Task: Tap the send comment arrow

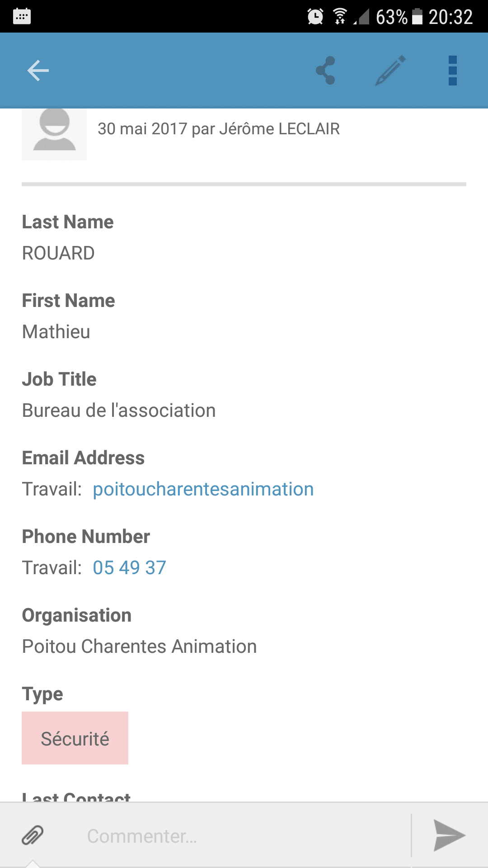Action: pyautogui.click(x=449, y=835)
